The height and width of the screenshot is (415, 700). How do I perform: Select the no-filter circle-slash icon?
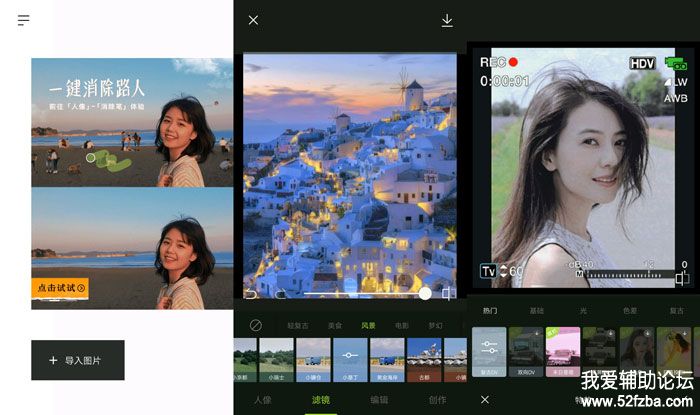click(256, 325)
